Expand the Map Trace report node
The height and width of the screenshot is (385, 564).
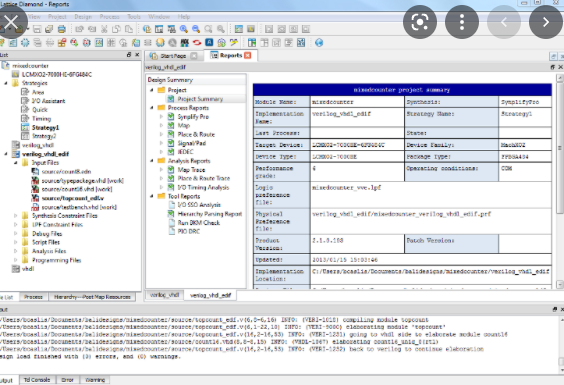(x=162, y=169)
